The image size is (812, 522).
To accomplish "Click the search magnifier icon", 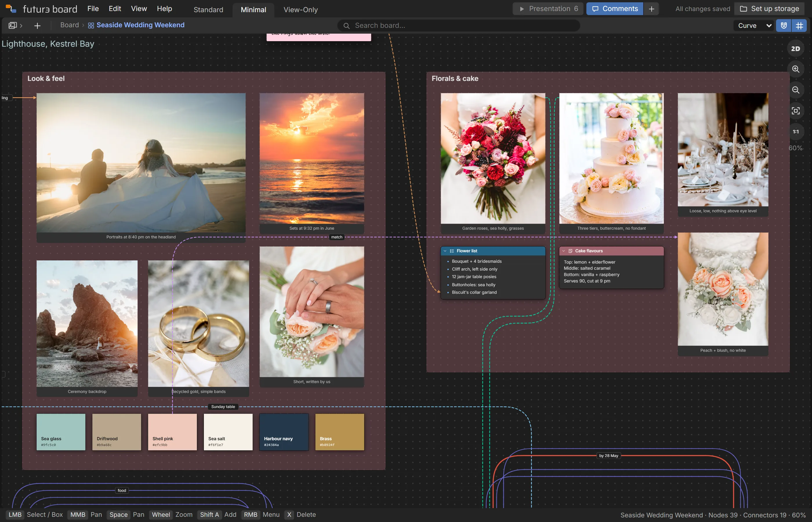I will (x=346, y=26).
